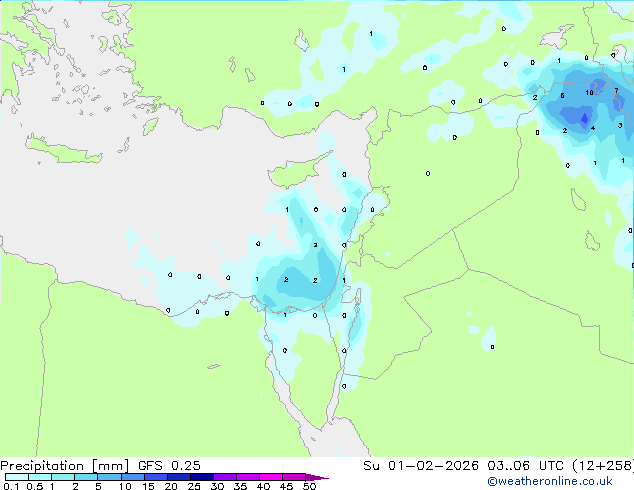Click the "Precipitation [mm]" title text
This screenshot has width=634, height=490.
(x=65, y=466)
